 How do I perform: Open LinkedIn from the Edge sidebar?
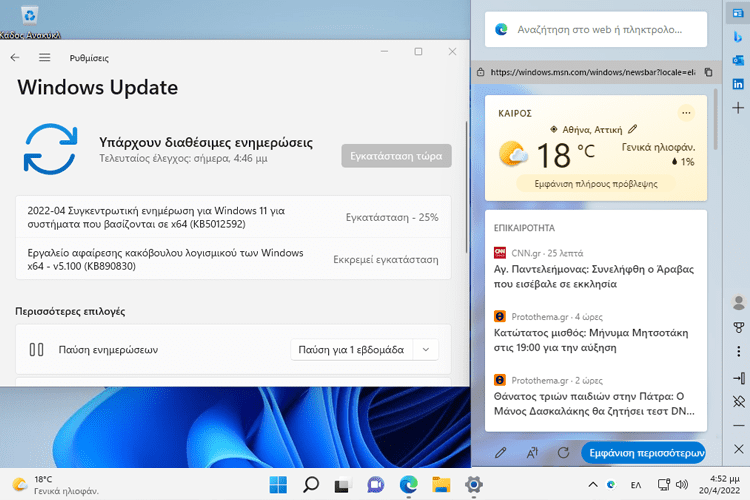[738, 84]
